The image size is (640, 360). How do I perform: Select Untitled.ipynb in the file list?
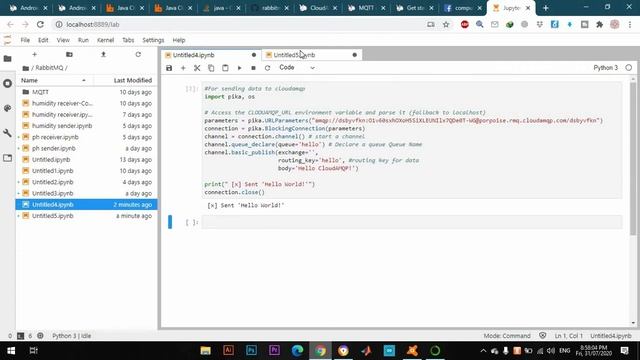coord(86,160)
